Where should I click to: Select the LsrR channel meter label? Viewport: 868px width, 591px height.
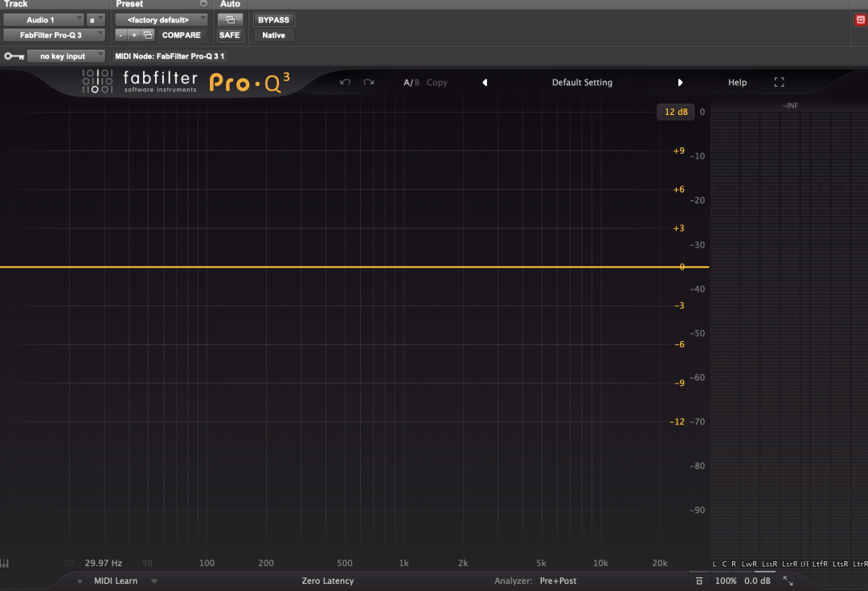pyautogui.click(x=789, y=564)
